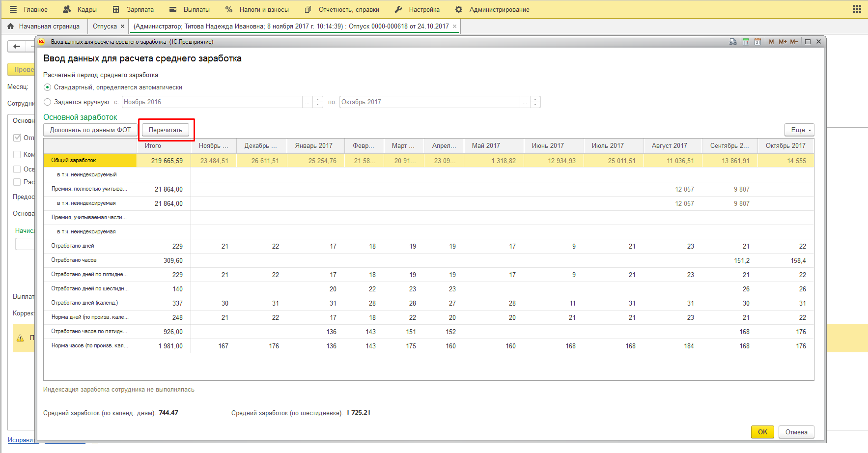
Task: Select 'Стандартный, определяется автоматически' radio option
Action: point(48,87)
